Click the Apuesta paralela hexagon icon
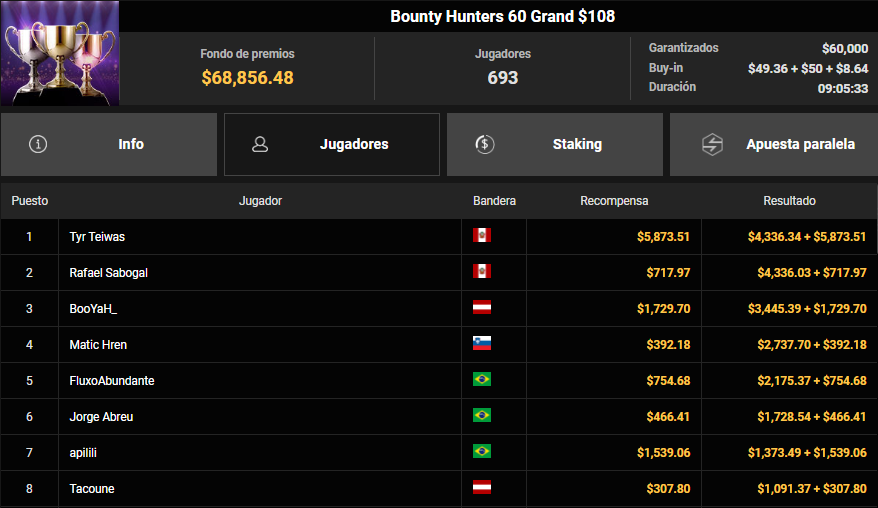 click(712, 144)
